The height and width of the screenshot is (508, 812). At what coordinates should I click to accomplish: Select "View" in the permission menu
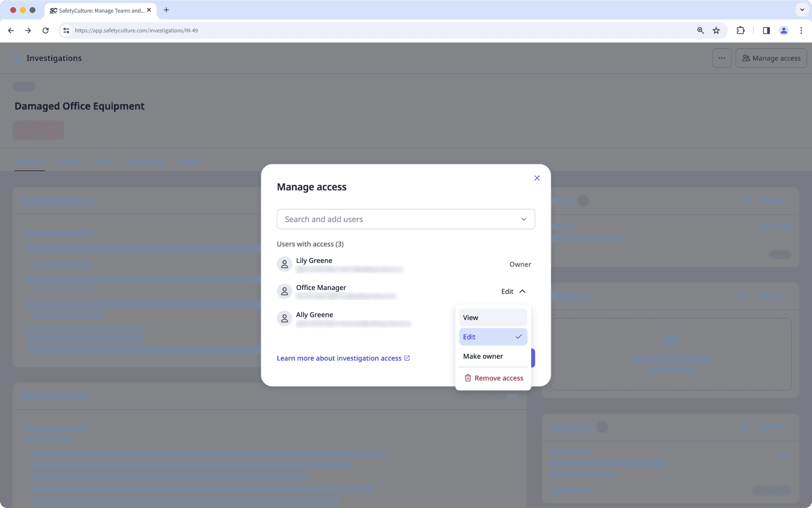[x=470, y=317]
